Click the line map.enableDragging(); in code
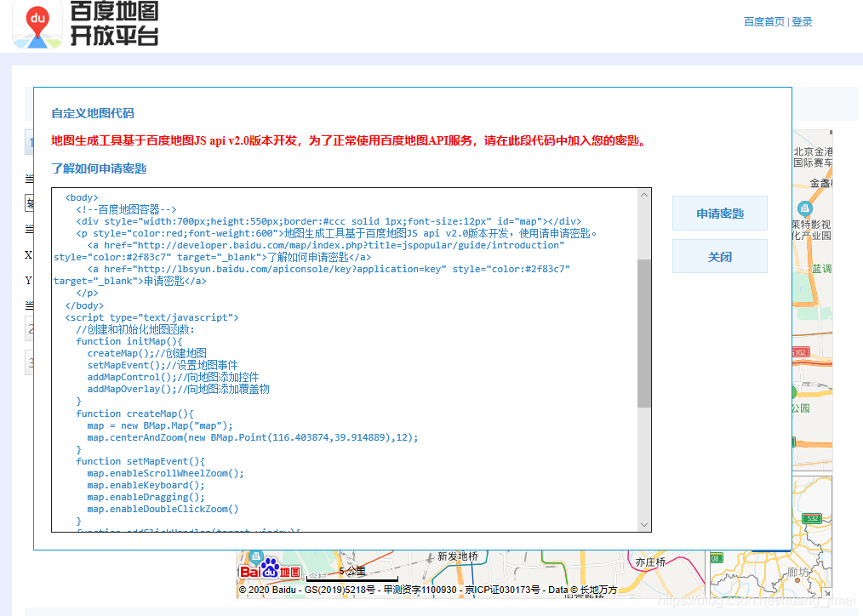The width and height of the screenshot is (863, 616). [146, 497]
